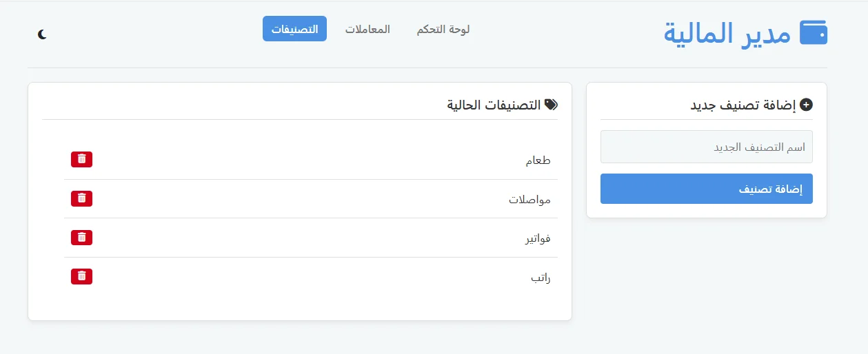This screenshot has width=868, height=354.
Task: Choose the فواتير category entry
Action: click(x=538, y=239)
